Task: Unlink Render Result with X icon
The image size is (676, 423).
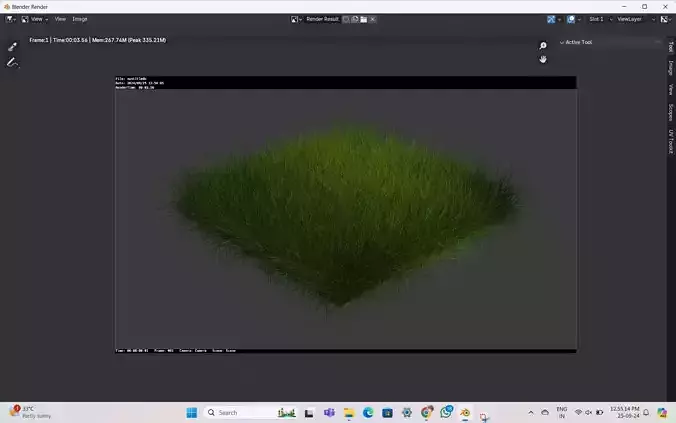Action: (373, 19)
